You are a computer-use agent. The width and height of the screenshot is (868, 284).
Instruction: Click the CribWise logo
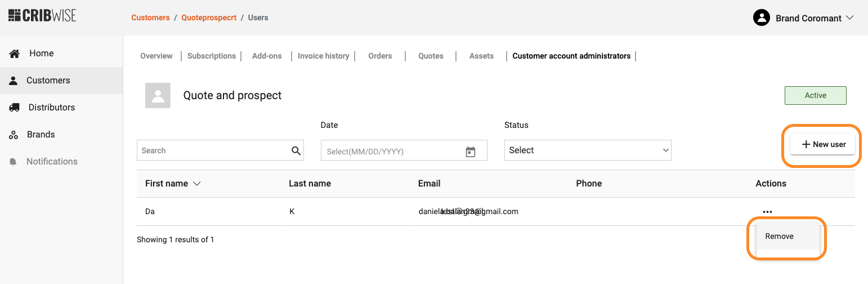coord(42,15)
